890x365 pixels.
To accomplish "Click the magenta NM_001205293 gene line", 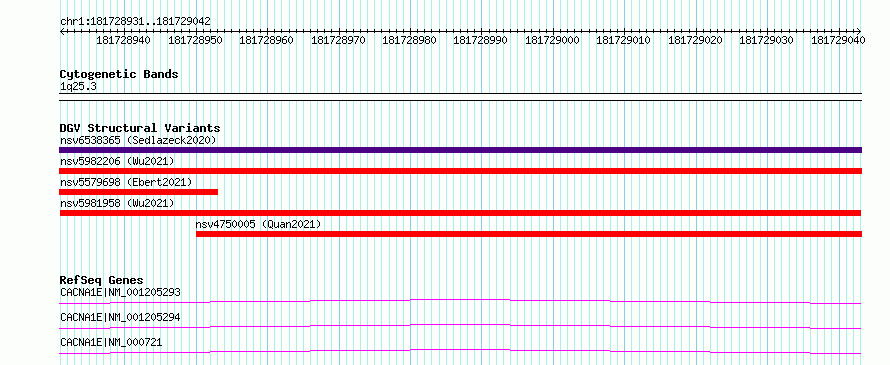I will pyautogui.click(x=460, y=301).
